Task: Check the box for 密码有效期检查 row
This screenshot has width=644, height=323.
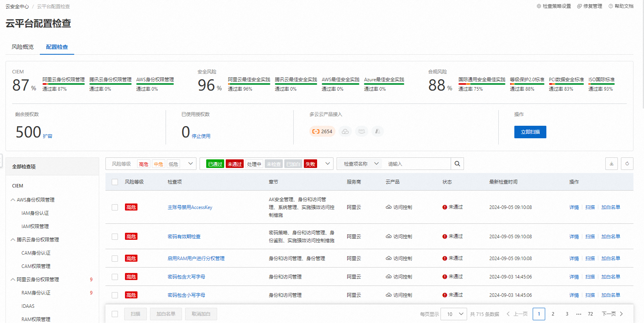Action: 115,237
